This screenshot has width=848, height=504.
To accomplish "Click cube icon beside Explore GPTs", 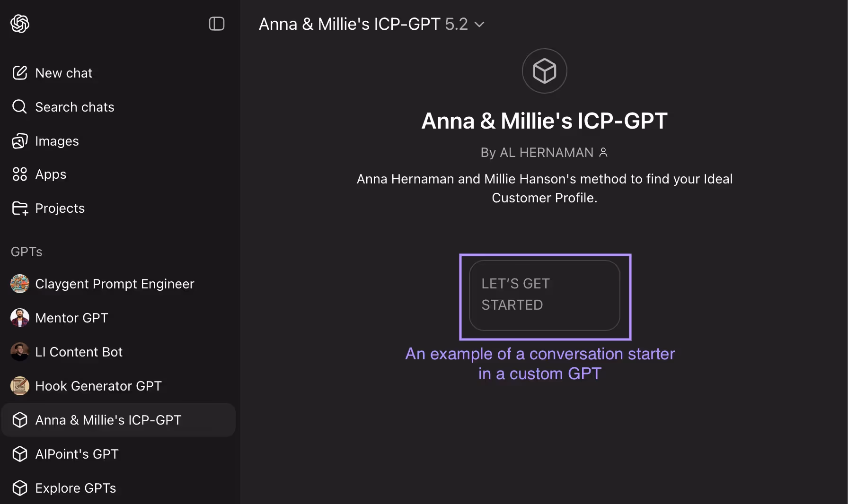I will [20, 488].
